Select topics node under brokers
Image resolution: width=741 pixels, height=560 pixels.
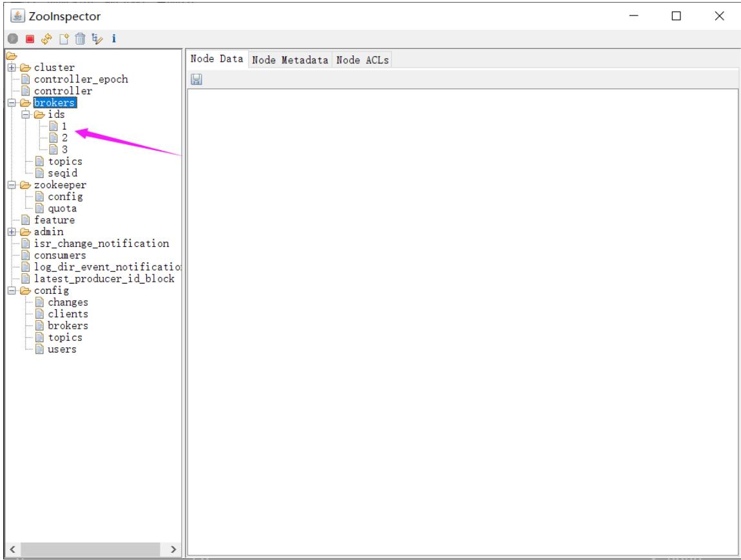(x=65, y=162)
